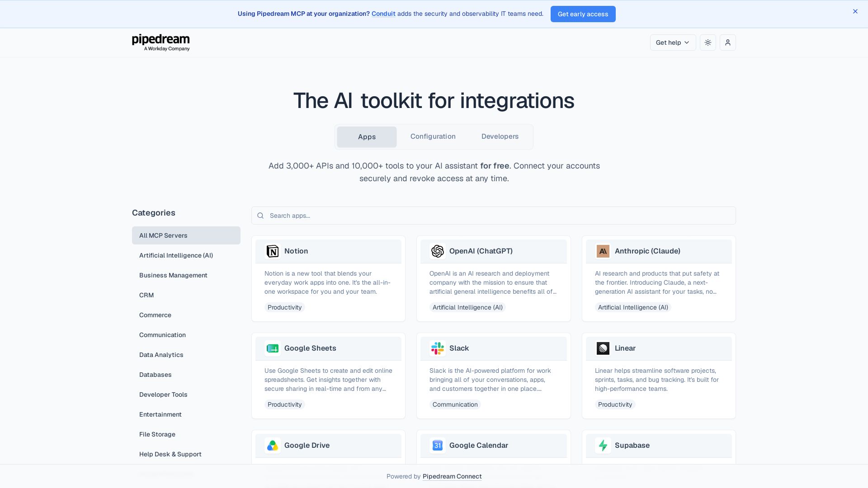Click 'The AI toolkit for integrations' heading
This screenshot has height=488, width=868.
[434, 100]
